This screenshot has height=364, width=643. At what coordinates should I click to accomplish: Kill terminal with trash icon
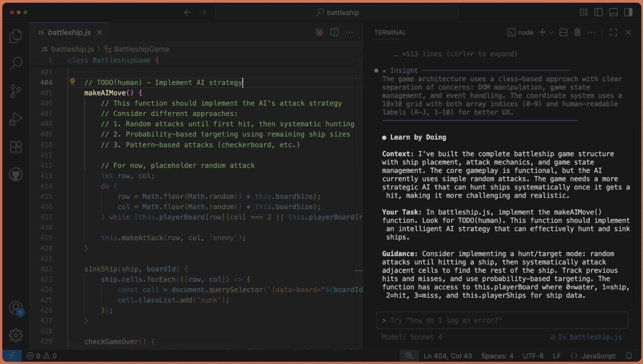[577, 32]
